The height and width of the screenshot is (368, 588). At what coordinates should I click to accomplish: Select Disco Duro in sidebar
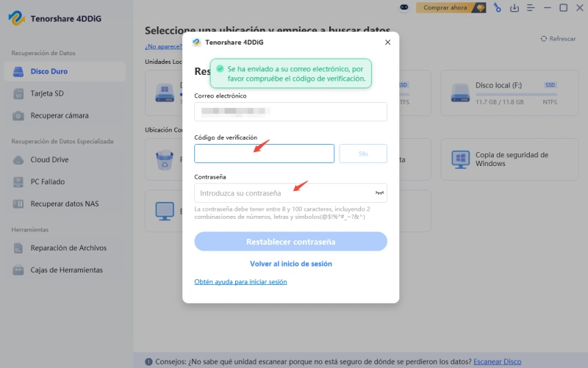(65, 71)
